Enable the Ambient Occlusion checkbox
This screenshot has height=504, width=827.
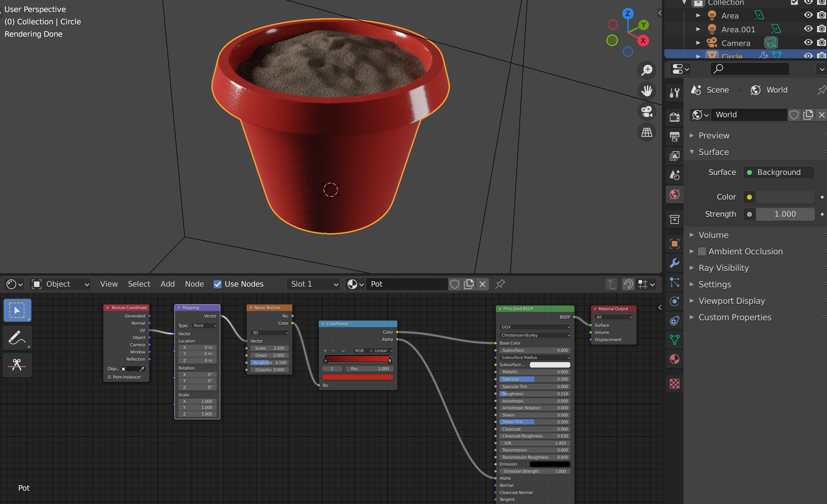point(702,251)
